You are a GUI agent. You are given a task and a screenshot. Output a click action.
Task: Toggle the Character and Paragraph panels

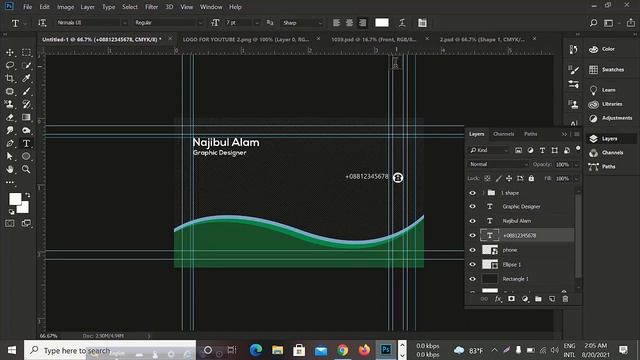point(422,23)
